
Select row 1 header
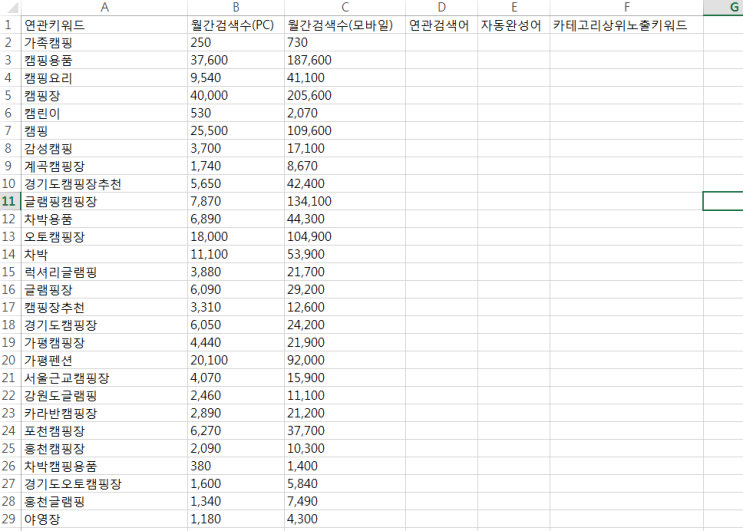(x=10, y=25)
